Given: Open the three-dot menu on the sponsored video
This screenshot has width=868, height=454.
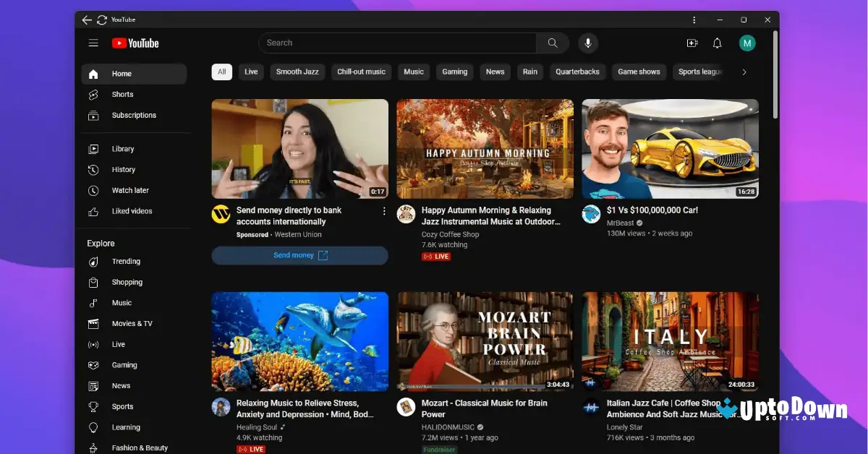Looking at the screenshot, I should 384,210.
